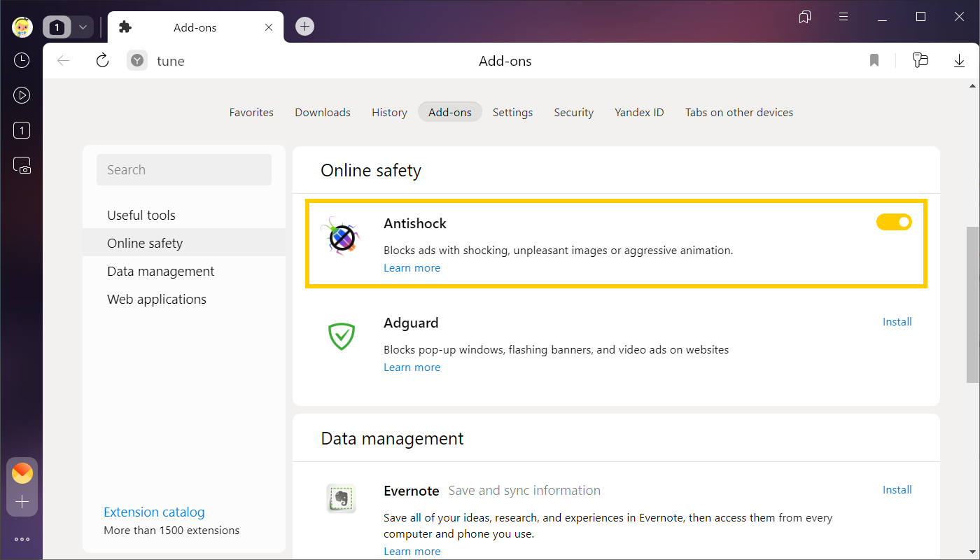Maximize the browser window
The width and height of the screenshot is (980, 560).
coord(921,17)
